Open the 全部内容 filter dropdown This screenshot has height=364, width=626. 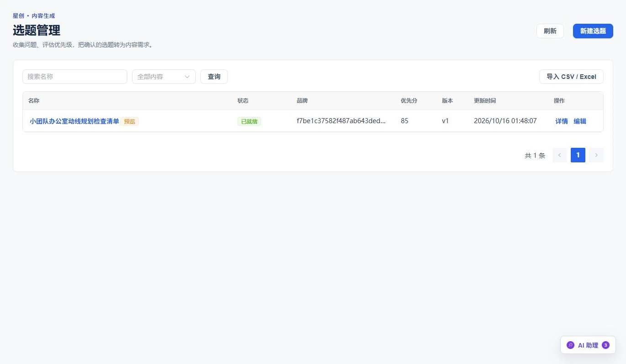164,77
